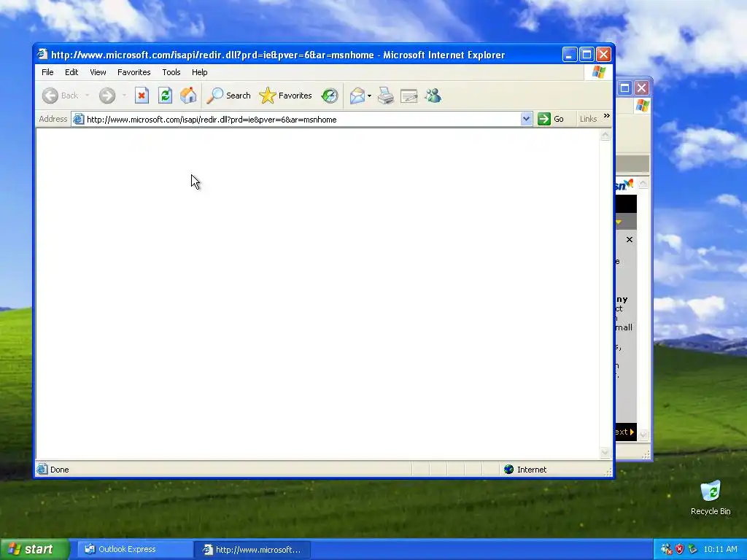The width and height of the screenshot is (747, 560).
Task: Open the Recycle Bin desktop icon
Action: click(711, 491)
